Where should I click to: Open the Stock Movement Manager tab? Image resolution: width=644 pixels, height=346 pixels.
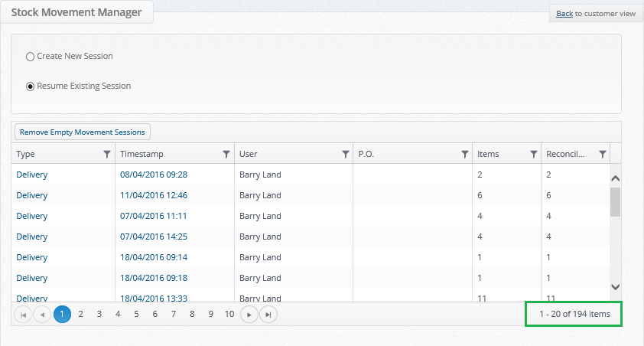tap(76, 12)
